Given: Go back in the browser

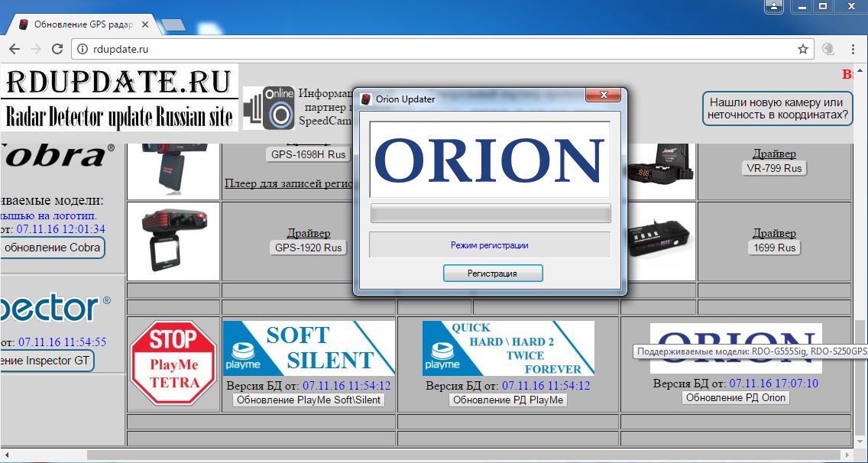Looking at the screenshot, I should tap(15, 50).
